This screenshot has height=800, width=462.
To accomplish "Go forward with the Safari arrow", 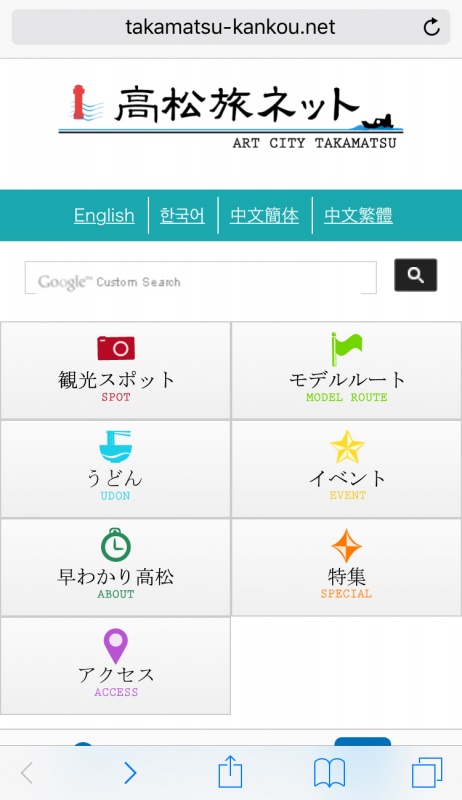I will pyautogui.click(x=131, y=773).
